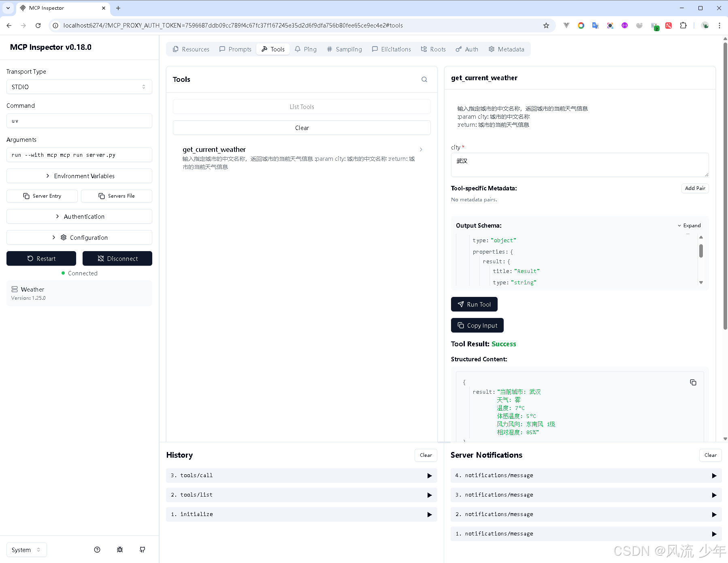Reload the page

pos(38,26)
